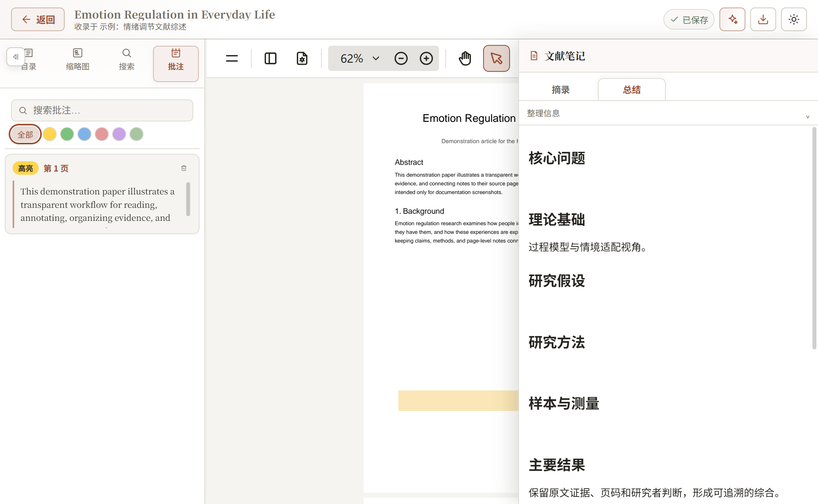Filter annotations by yellow color
This screenshot has width=818, height=504.
coord(50,134)
